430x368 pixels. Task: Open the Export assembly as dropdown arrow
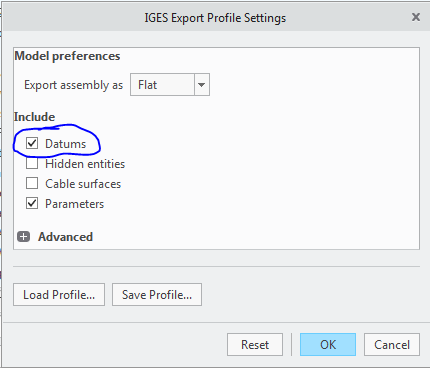click(202, 85)
